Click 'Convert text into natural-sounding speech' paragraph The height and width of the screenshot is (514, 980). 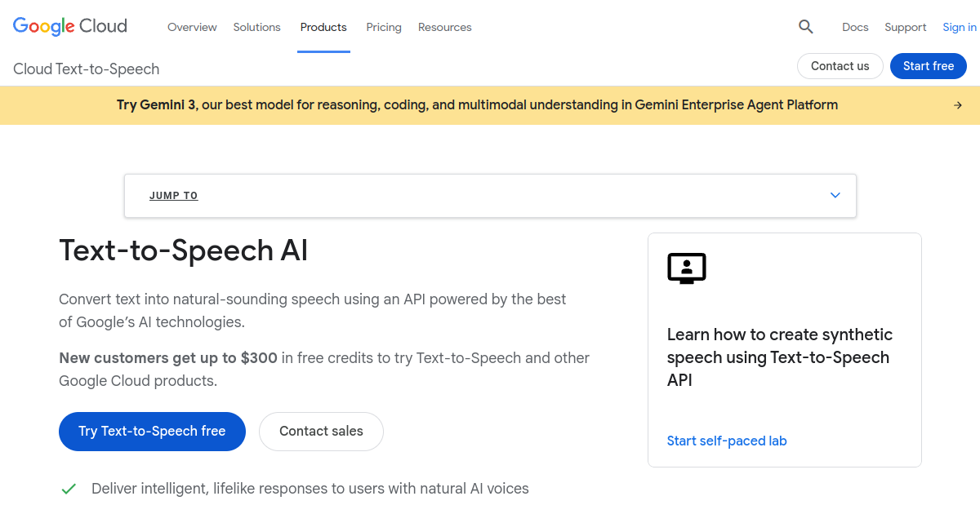pyautogui.click(x=313, y=311)
